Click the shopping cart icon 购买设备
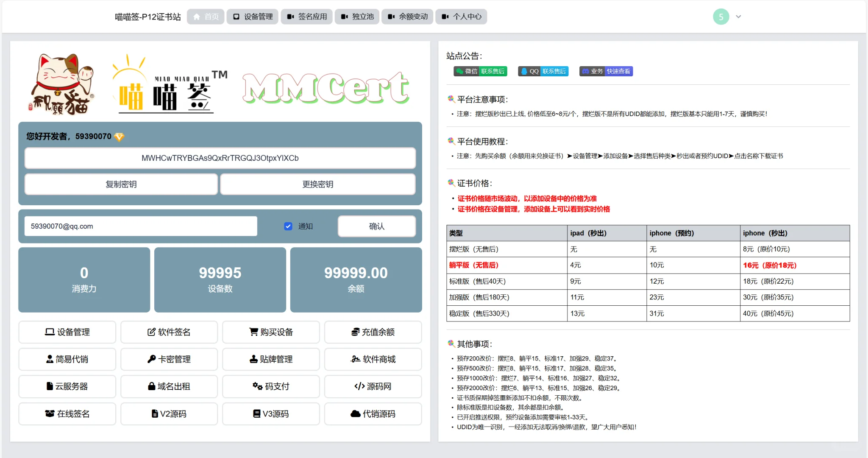Image resolution: width=868 pixels, height=458 pixels. [x=253, y=332]
